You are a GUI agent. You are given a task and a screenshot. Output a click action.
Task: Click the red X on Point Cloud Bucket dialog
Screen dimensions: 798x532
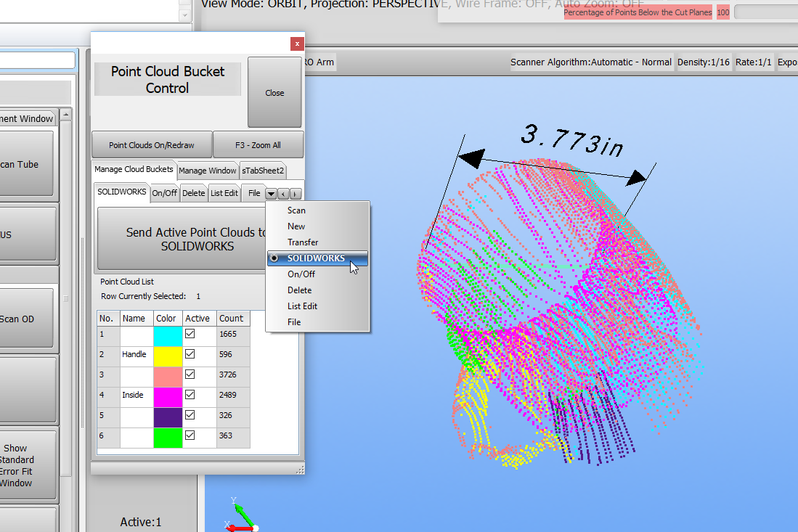point(297,44)
